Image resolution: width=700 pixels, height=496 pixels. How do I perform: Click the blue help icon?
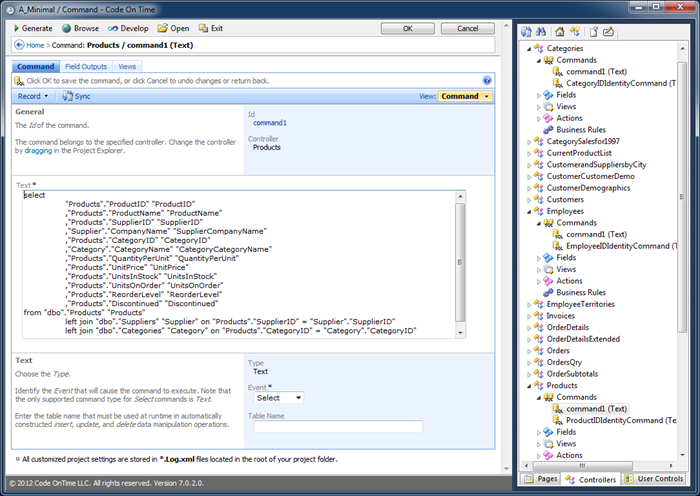point(486,80)
